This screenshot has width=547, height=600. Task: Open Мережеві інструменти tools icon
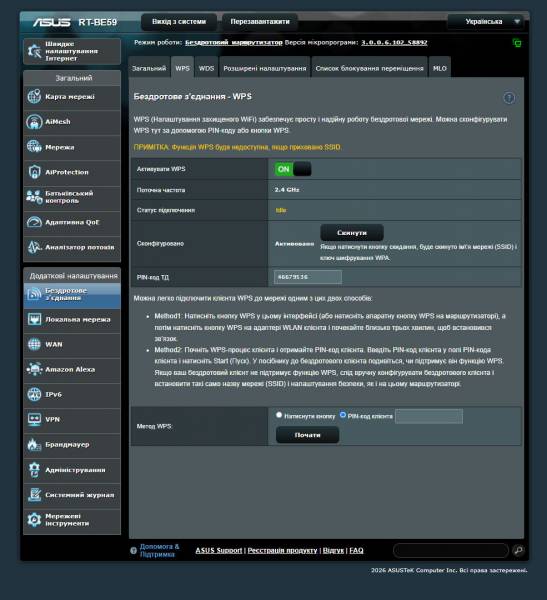(34, 520)
